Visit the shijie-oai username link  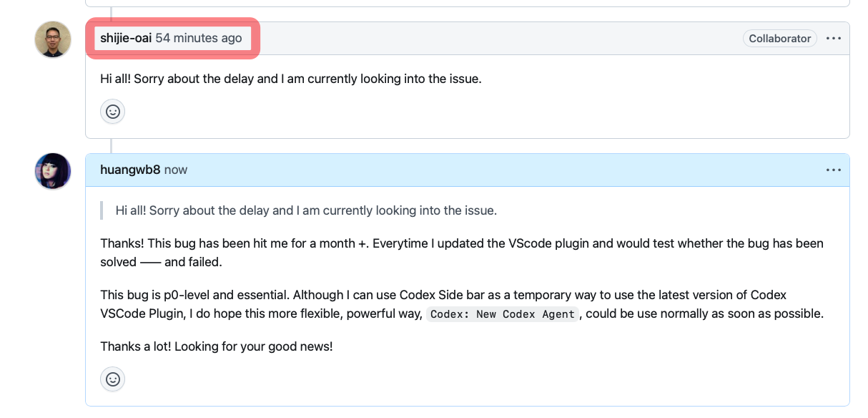(x=126, y=39)
